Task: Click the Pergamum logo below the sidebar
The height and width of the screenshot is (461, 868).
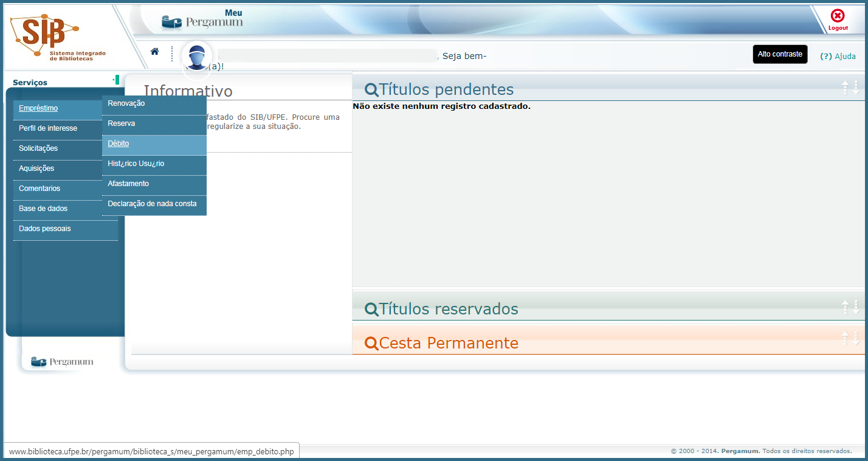Action: click(62, 362)
